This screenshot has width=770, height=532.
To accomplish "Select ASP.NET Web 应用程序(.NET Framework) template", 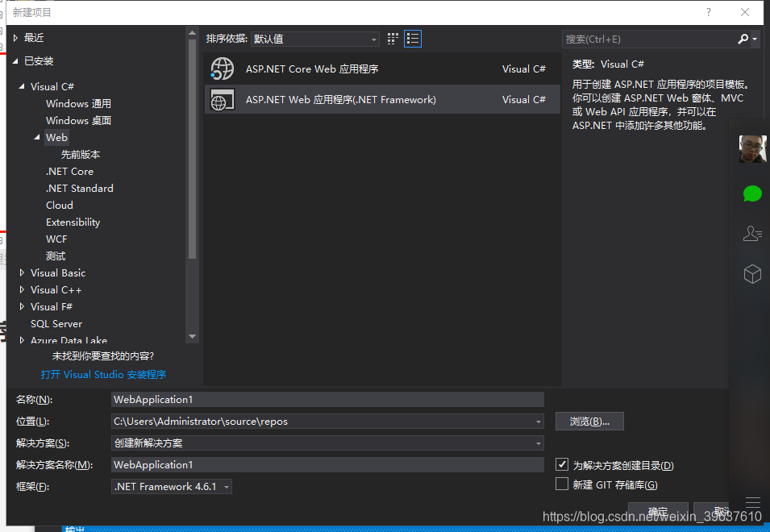I will click(382, 100).
